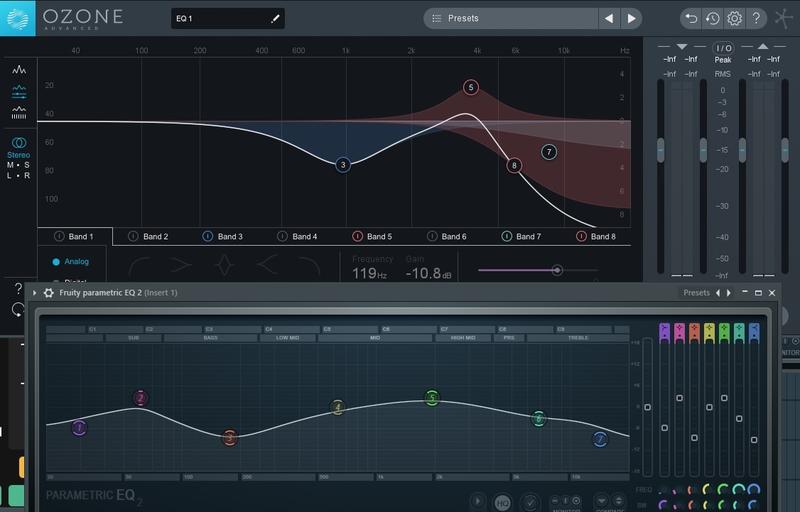Open the Ozone Presets browser
The height and width of the screenshot is (512, 800).
(x=511, y=18)
